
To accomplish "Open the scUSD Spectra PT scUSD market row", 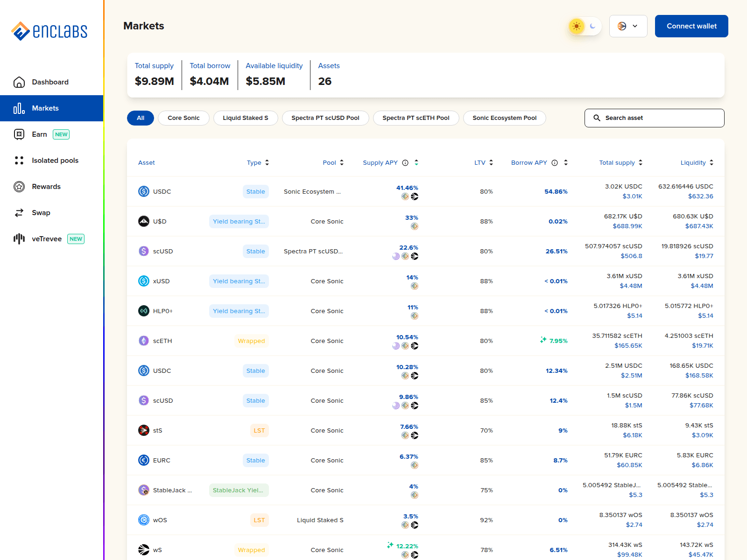I will click(x=426, y=251).
